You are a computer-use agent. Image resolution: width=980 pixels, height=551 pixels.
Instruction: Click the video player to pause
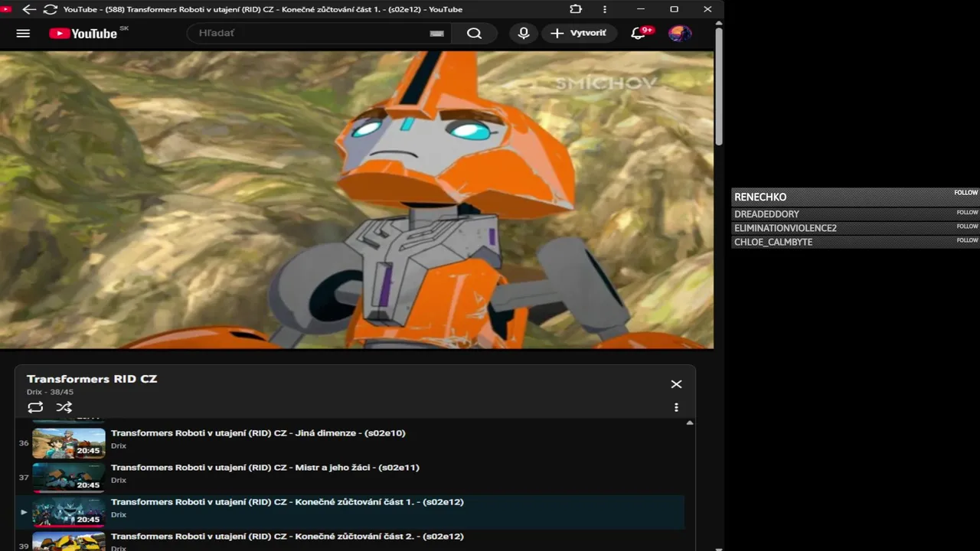pos(357,201)
